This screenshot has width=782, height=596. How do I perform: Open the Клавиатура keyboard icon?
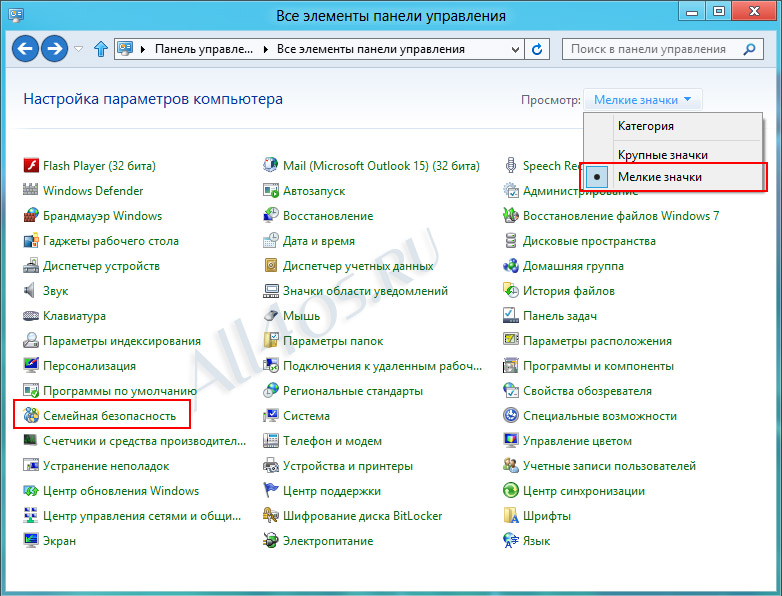31,315
